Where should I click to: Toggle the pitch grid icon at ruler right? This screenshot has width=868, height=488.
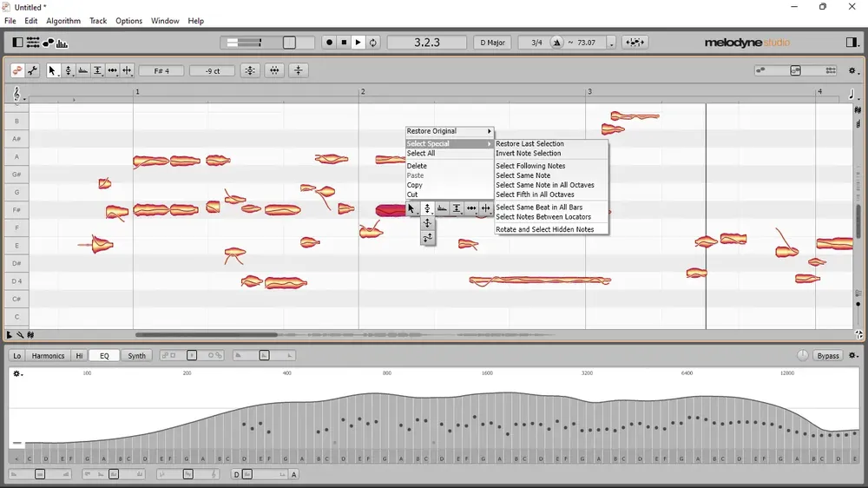(858, 110)
